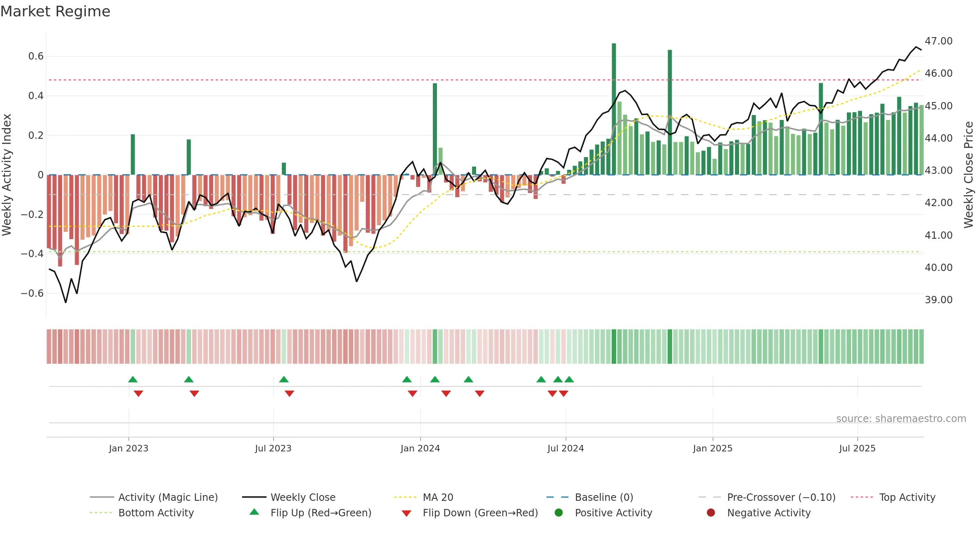
Task: Click the Weekly Activity Index axis title
Action: pyautogui.click(x=7, y=175)
